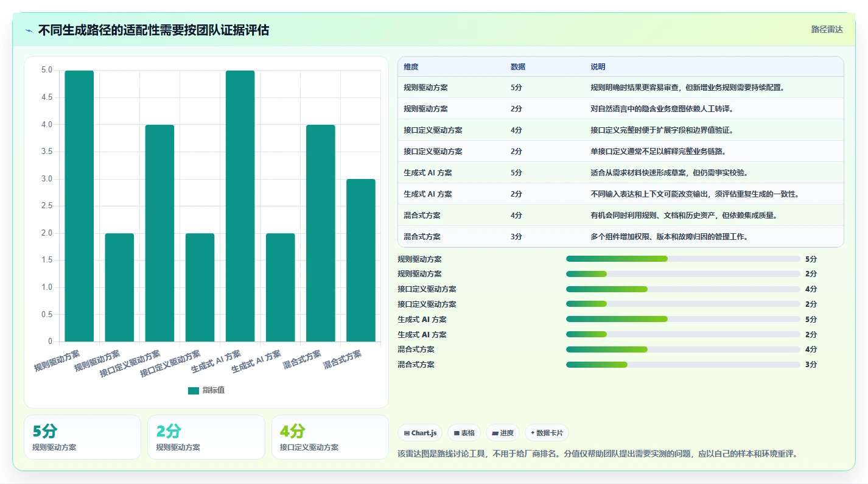Image resolution: width=868 pixels, height=484 pixels.
Task: Click the 2.5 y-axis tick label
Action: click(47, 206)
